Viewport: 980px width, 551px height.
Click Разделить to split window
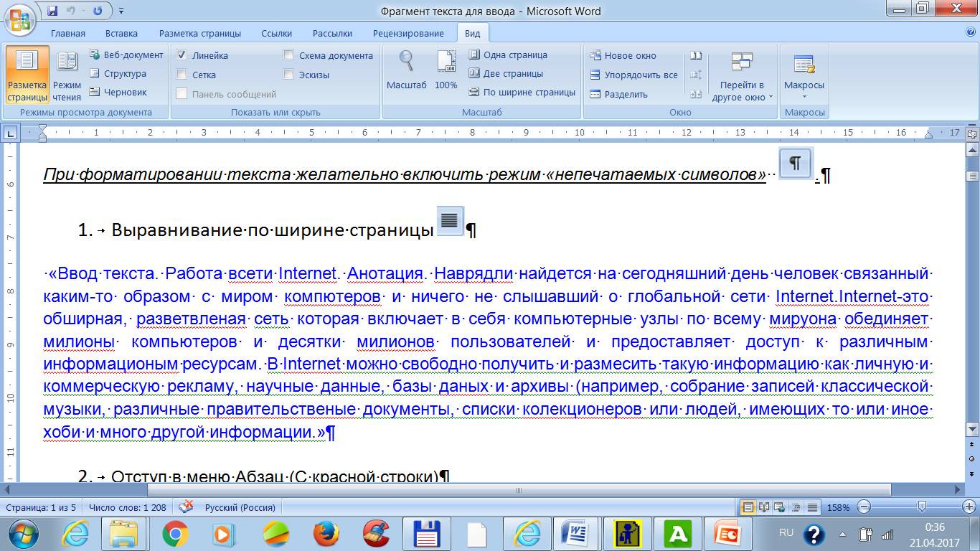618,94
